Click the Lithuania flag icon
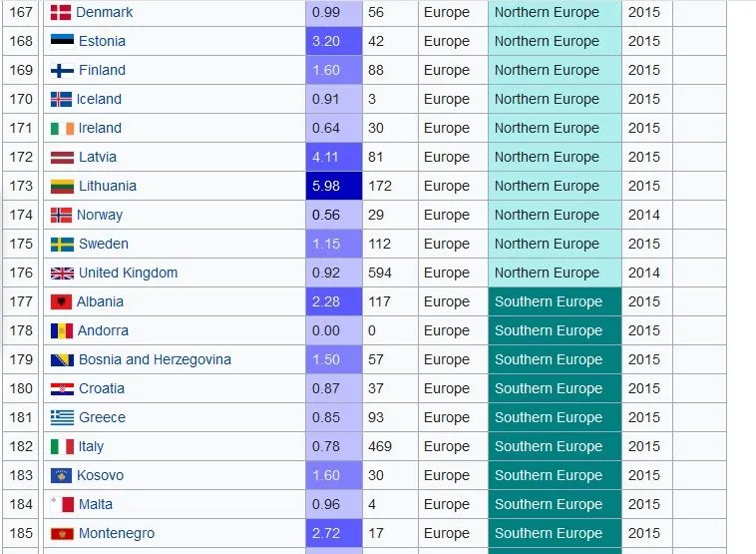Screen dimensions: 756x554 [61, 187]
